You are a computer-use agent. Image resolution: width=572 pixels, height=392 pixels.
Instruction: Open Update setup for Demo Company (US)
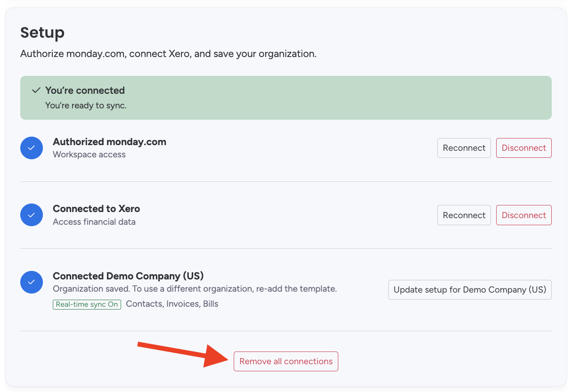[x=469, y=290]
